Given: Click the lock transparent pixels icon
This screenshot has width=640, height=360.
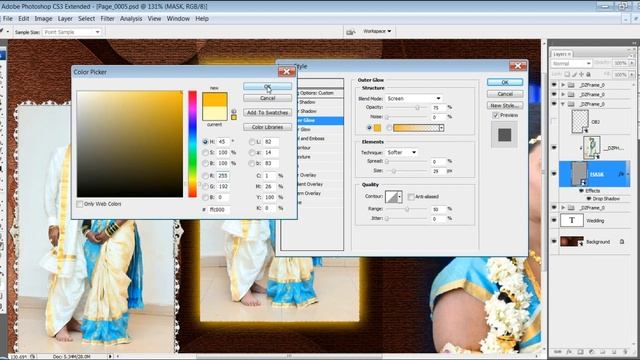Looking at the screenshot, I should tap(567, 74).
